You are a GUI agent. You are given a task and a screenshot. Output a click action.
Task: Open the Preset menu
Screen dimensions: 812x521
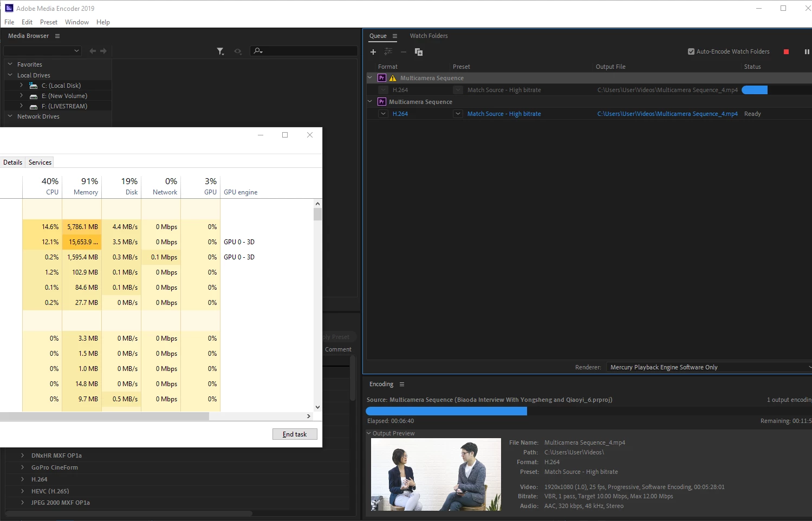[x=49, y=22]
